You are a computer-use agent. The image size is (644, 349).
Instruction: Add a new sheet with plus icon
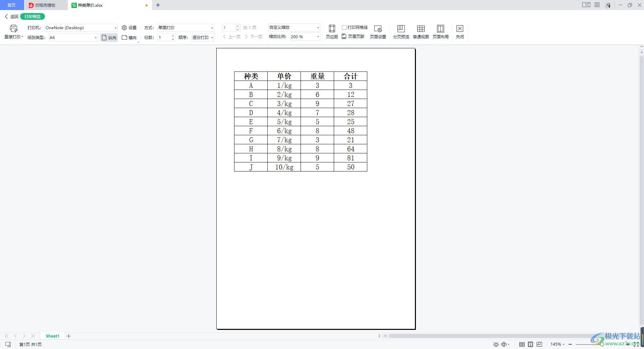coord(68,336)
